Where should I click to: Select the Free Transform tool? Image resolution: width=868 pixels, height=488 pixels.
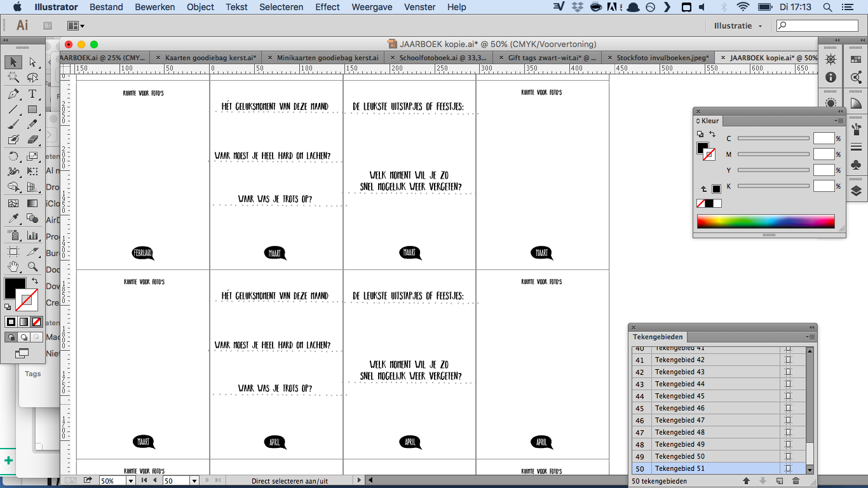(32, 172)
